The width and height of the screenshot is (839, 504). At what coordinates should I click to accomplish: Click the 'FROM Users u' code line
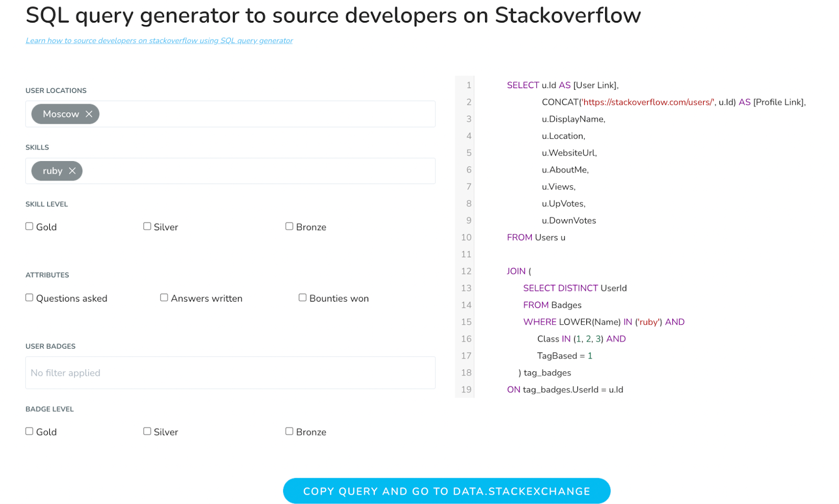coord(536,238)
